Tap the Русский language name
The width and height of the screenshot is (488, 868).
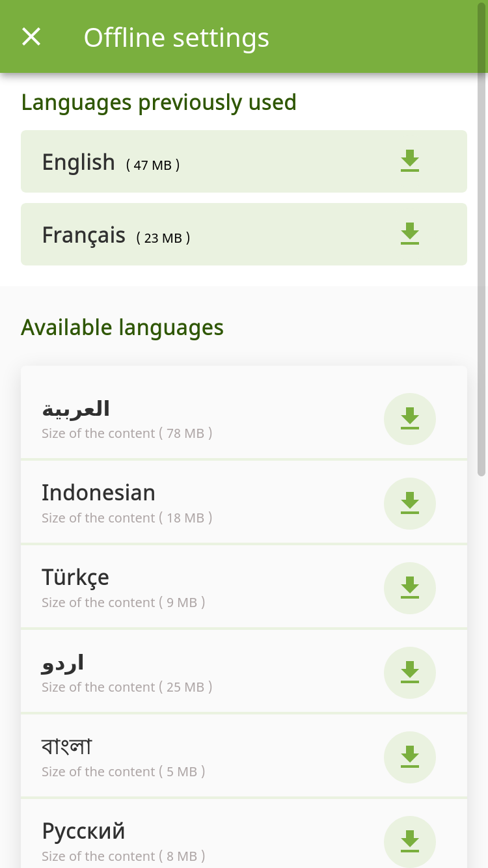pos(83,831)
